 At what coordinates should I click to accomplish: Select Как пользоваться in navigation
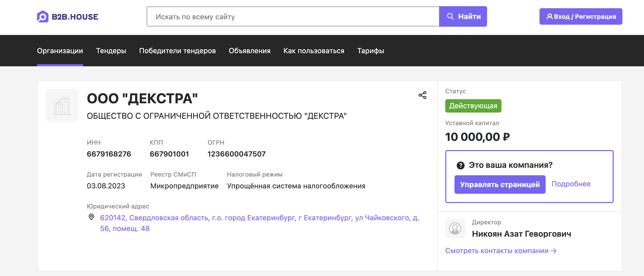point(314,51)
